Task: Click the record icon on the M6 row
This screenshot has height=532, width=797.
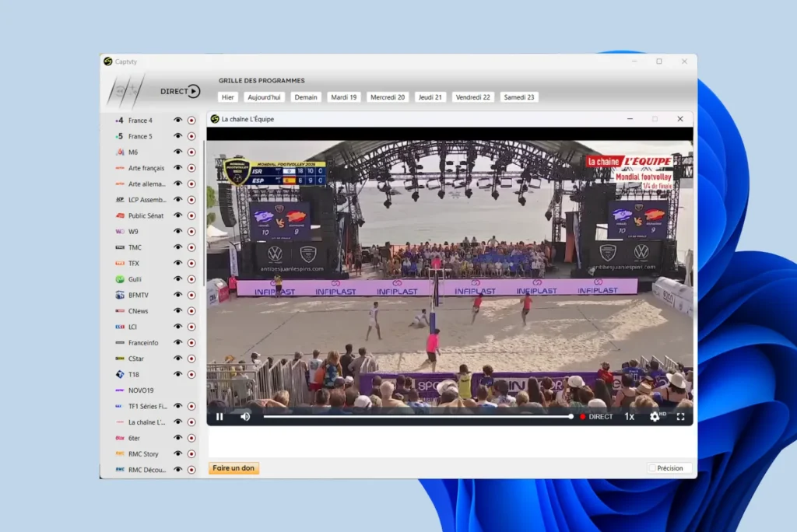Action: [191, 152]
